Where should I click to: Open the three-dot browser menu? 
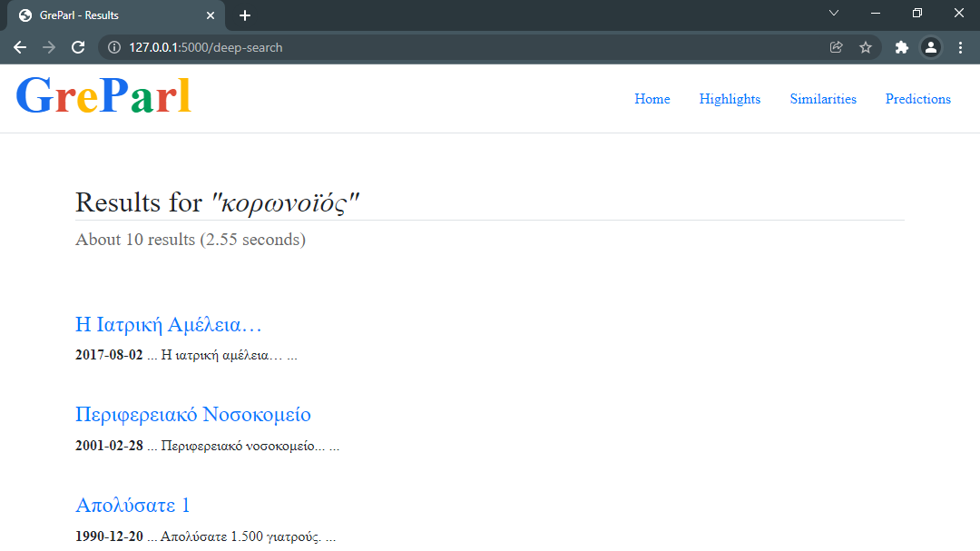pos(961,47)
